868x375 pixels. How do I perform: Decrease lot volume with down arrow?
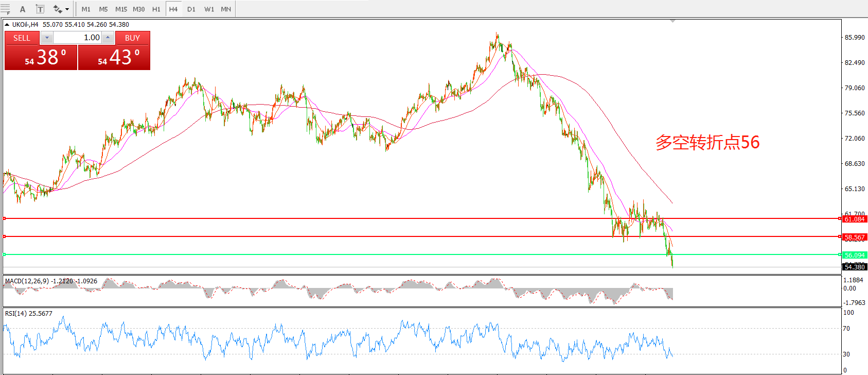47,38
